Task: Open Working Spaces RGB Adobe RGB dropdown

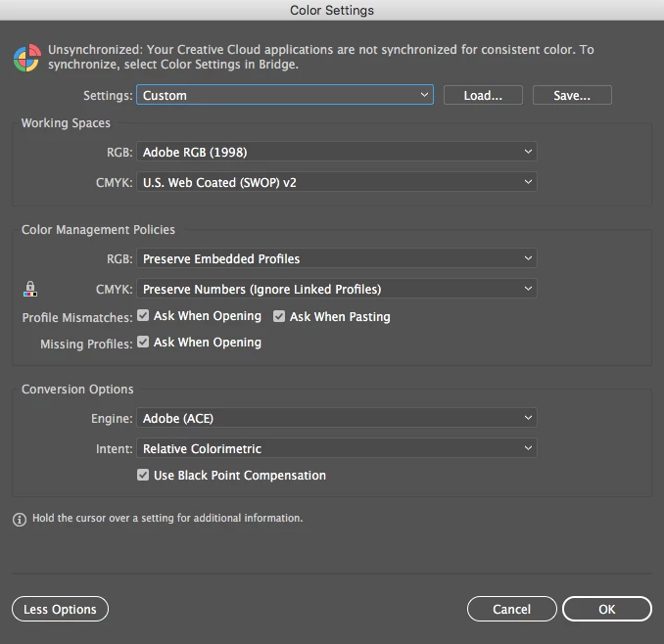Action: point(337,152)
